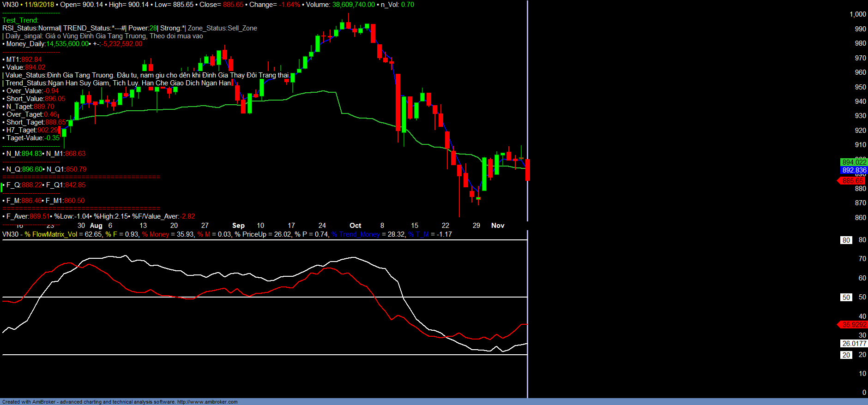The image size is (868, 405).
Task: Open the amibroker.com link in footer
Action: click(x=207, y=402)
